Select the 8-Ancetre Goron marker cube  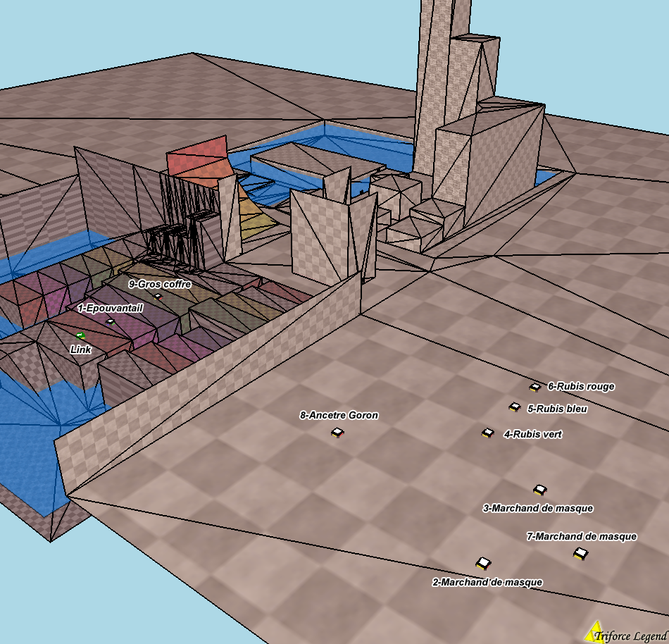point(337,433)
